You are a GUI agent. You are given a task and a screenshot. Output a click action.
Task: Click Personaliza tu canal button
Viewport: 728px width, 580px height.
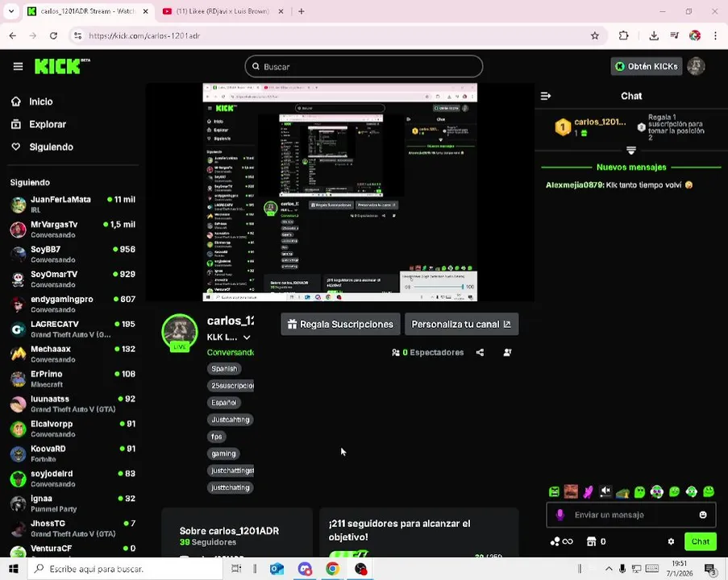(461, 325)
